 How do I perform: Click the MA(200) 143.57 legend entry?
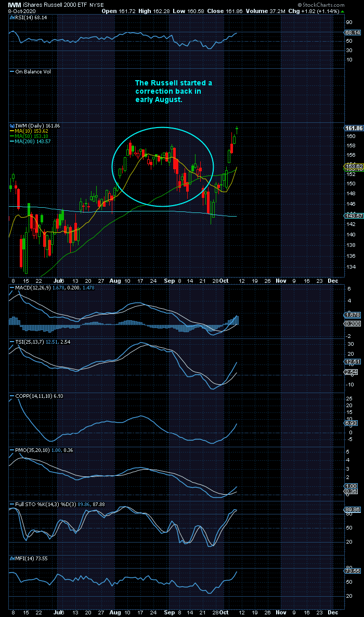pos(30,141)
